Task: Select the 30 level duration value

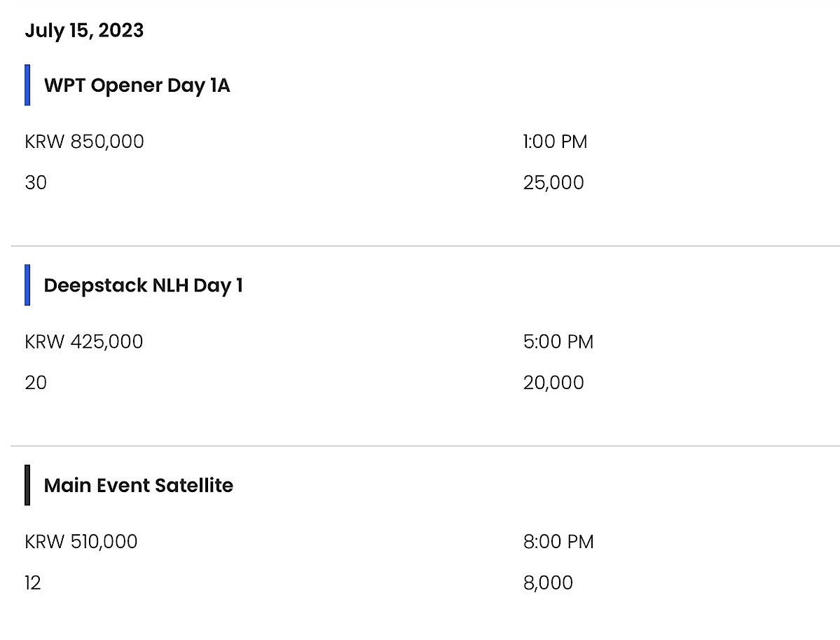Action: [x=36, y=183]
